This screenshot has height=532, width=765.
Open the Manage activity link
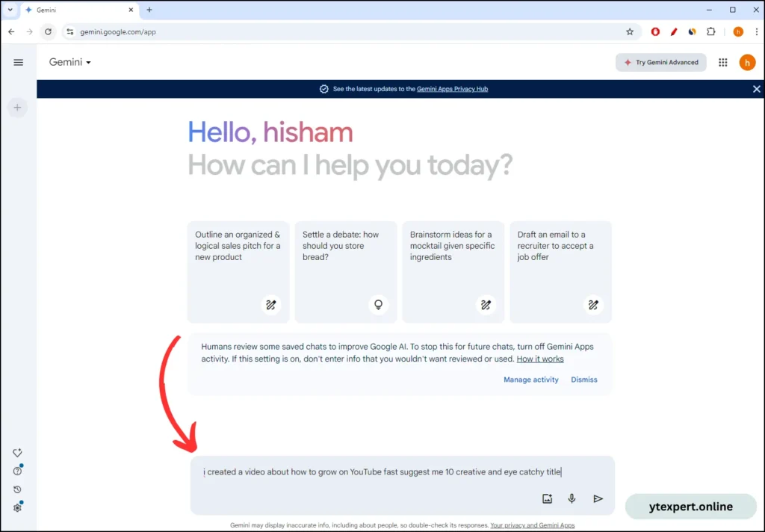(530, 380)
